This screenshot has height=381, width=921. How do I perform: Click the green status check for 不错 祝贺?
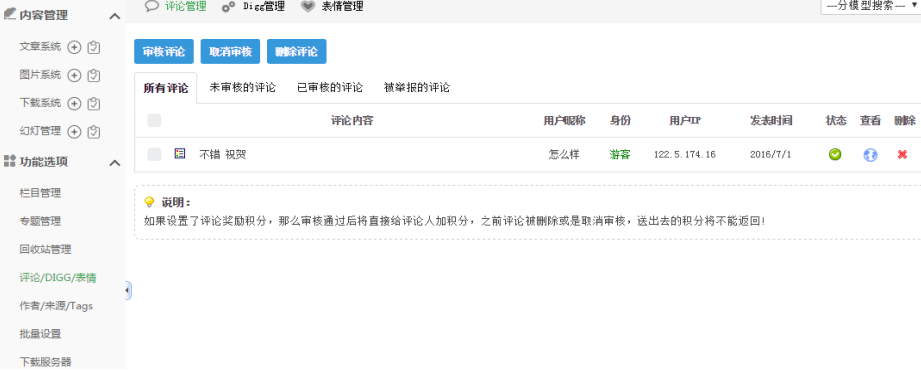835,154
